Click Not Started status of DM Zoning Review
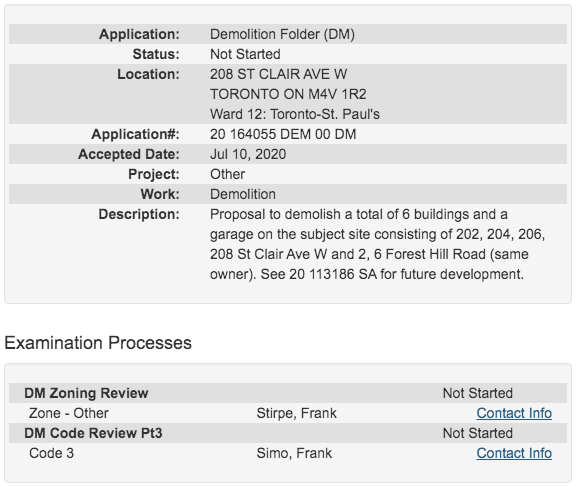The image size is (577, 487). point(478,393)
